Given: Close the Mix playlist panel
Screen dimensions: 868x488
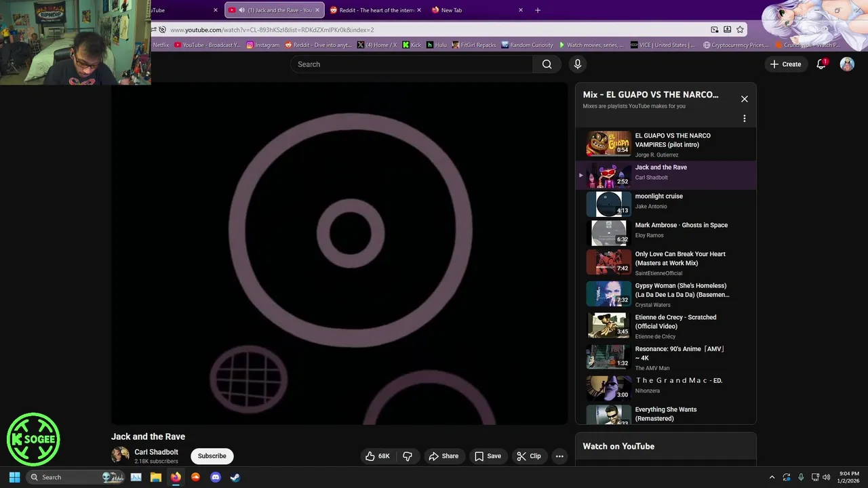Looking at the screenshot, I should click(x=744, y=99).
